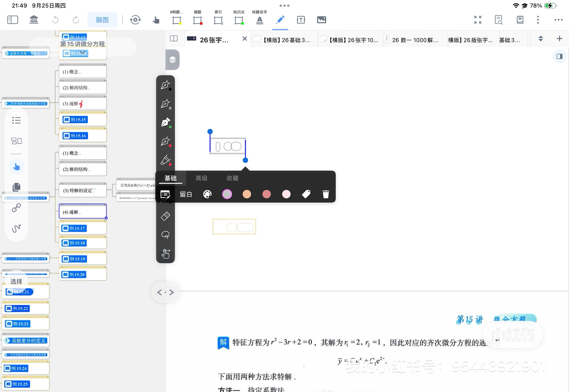Switch to the 收藏 tab
The image size is (569, 392).
click(232, 178)
